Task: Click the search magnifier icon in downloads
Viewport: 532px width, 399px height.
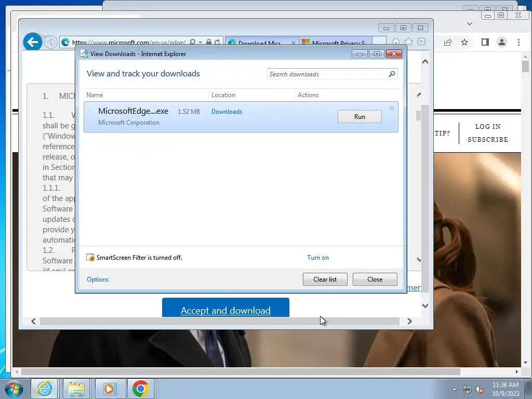Action: click(x=392, y=74)
